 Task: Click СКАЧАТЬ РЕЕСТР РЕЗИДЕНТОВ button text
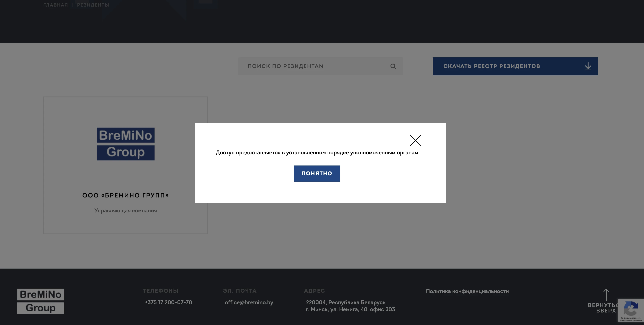(x=492, y=66)
